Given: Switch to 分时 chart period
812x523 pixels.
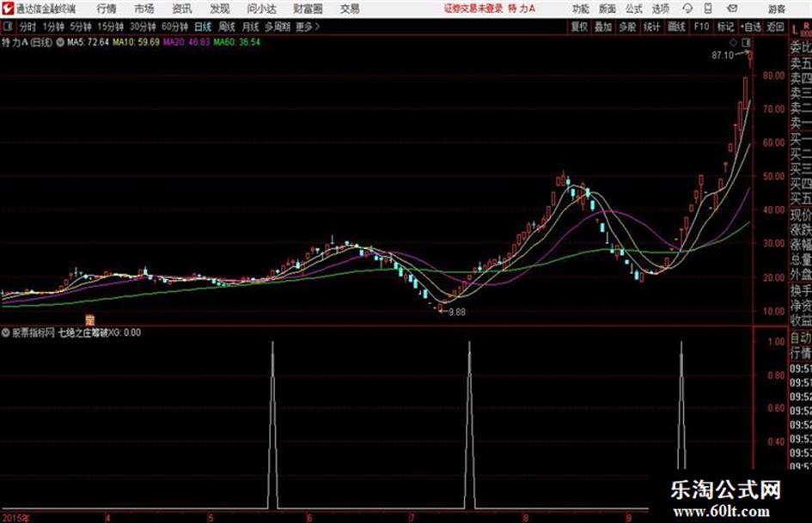Looking at the screenshot, I should click(28, 27).
